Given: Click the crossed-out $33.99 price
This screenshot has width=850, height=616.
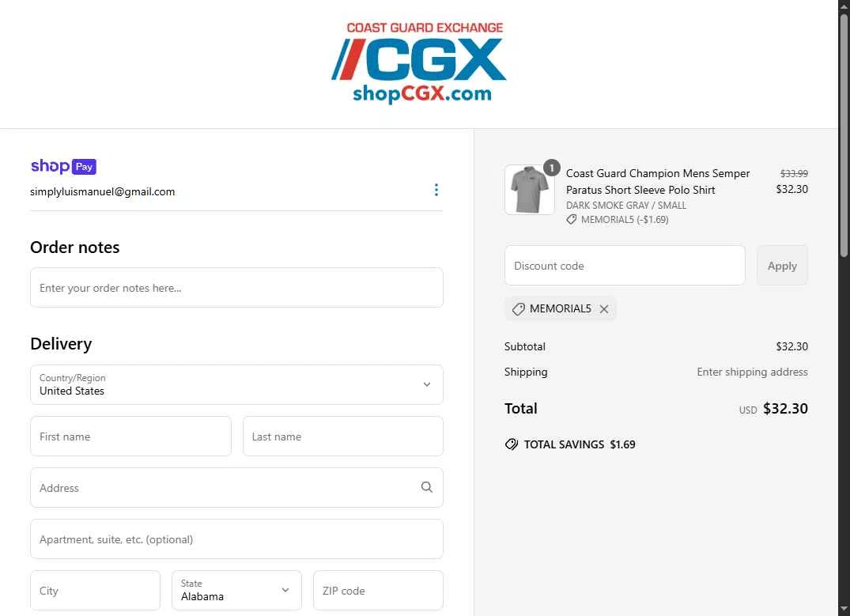Looking at the screenshot, I should [x=794, y=173].
